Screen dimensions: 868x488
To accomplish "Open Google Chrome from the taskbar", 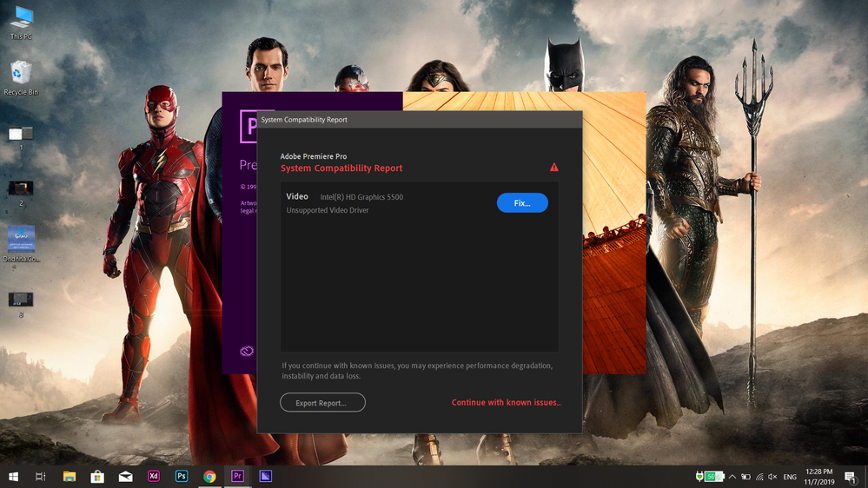I will coord(209,477).
